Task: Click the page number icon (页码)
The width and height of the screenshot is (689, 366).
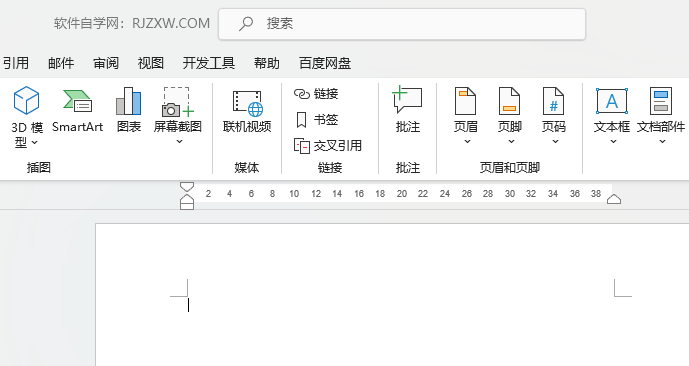Action: click(553, 101)
